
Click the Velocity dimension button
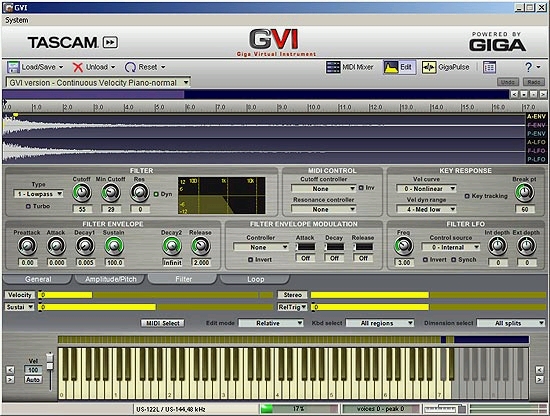(20, 295)
